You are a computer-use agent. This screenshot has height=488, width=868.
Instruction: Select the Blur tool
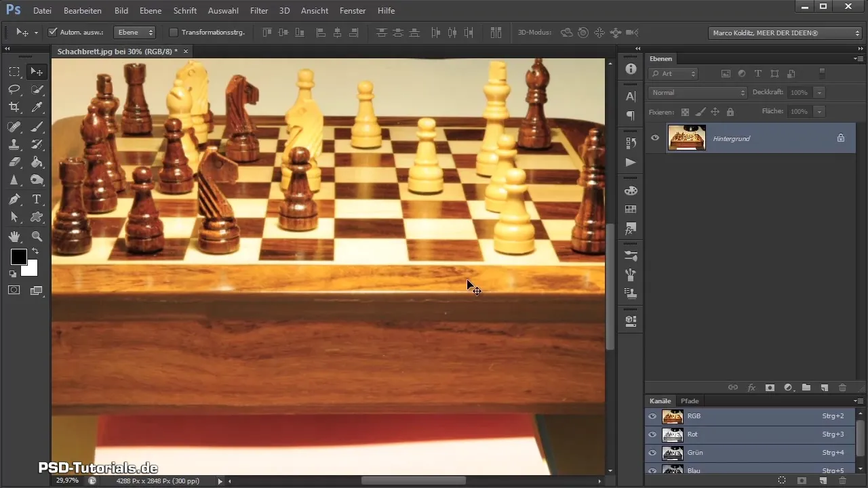tap(14, 180)
